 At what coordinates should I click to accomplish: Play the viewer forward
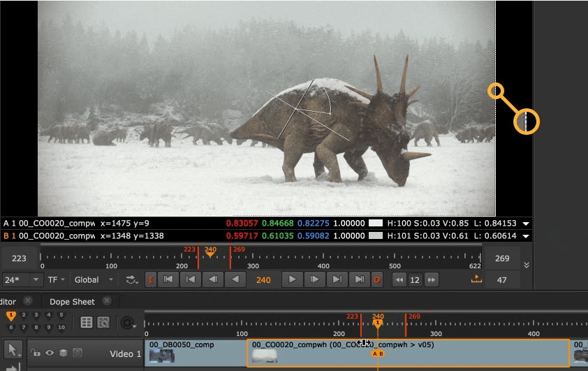point(292,280)
